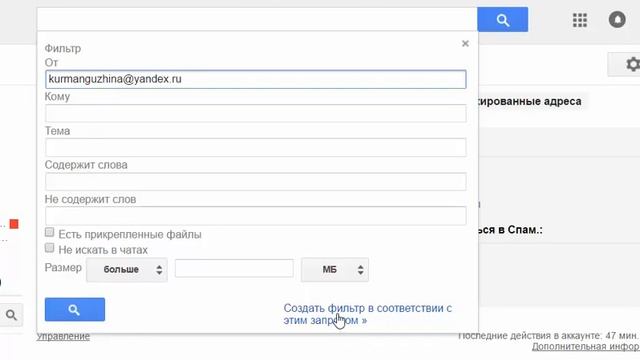The width and height of the screenshot is (640, 360).
Task: Open the Google apps grid icon
Action: pos(580,20)
